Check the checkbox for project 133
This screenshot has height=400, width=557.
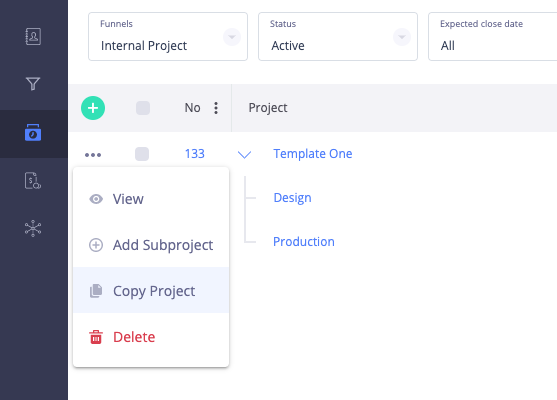pyautogui.click(x=142, y=154)
